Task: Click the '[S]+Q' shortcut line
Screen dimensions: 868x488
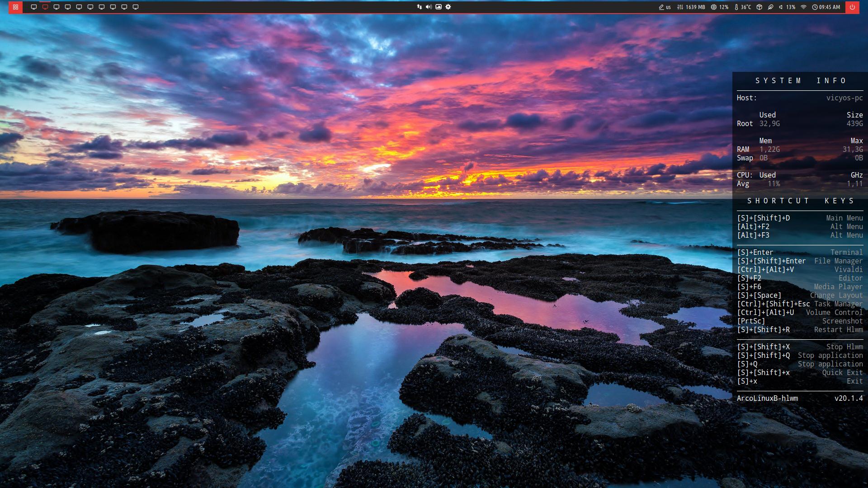Action: coord(800,364)
